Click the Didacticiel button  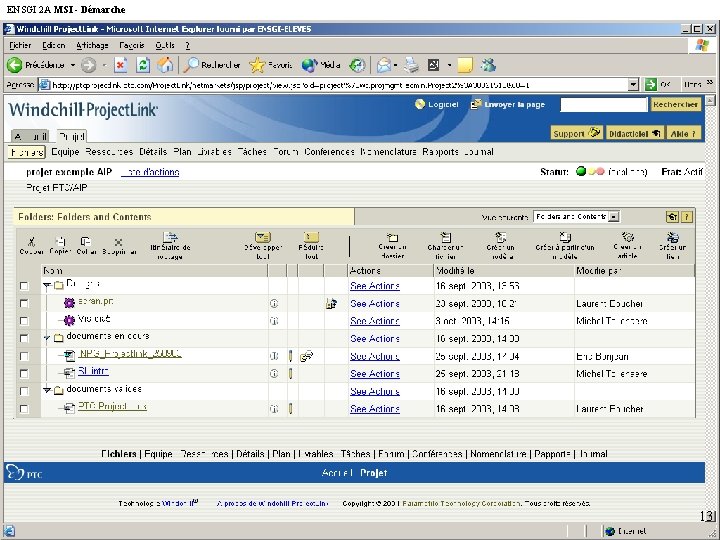pos(635,133)
